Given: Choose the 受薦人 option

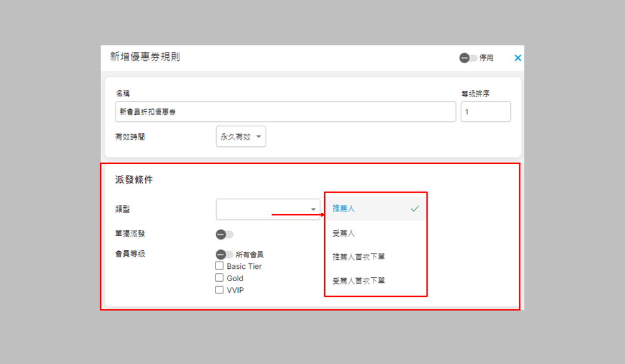Looking at the screenshot, I should [x=344, y=233].
